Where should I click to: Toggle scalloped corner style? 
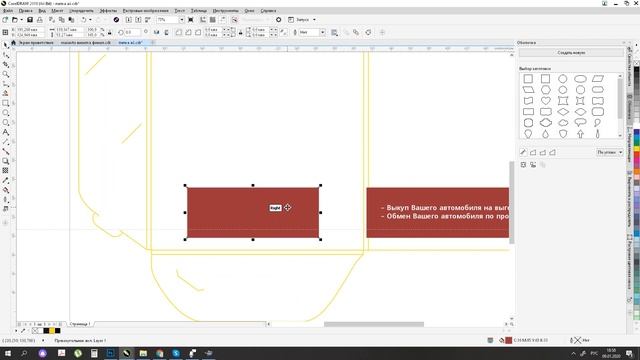point(189,32)
